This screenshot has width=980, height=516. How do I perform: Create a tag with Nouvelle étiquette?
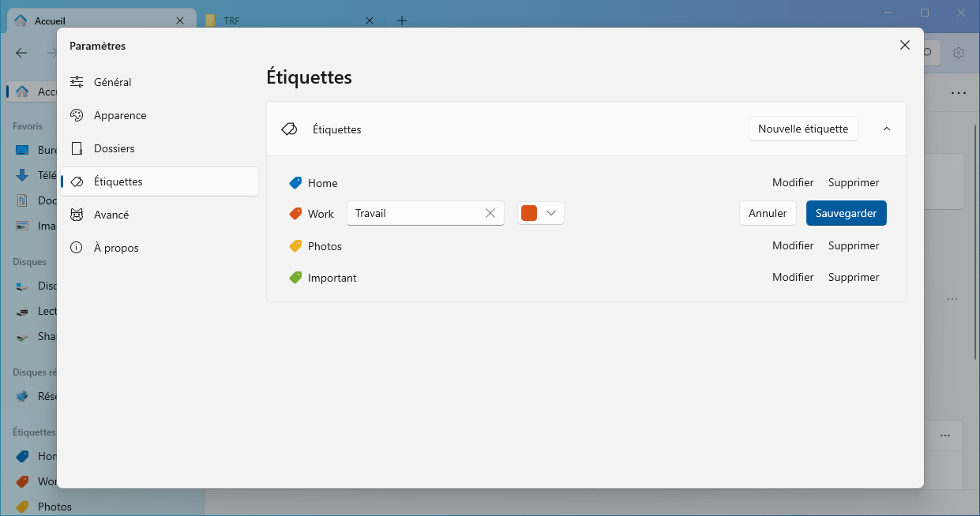pos(802,129)
